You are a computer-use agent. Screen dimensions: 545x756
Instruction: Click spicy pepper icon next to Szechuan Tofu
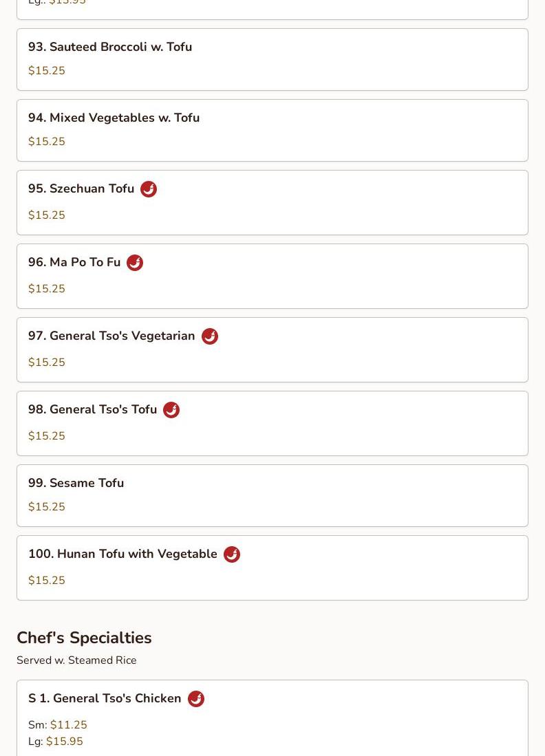coord(149,189)
